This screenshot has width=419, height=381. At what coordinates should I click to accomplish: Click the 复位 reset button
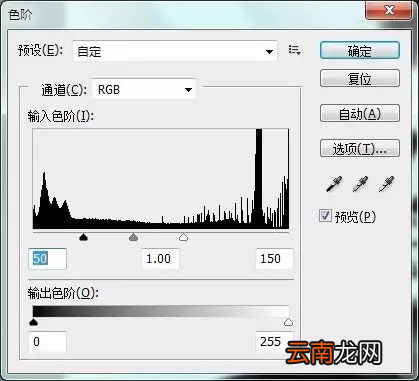click(x=360, y=79)
